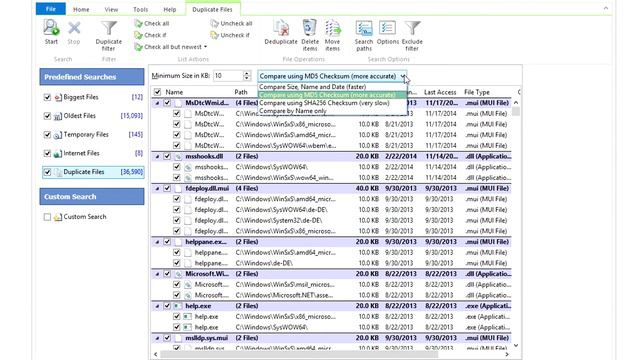Sort by the Path column header
640x360 pixels.
tap(241, 92)
